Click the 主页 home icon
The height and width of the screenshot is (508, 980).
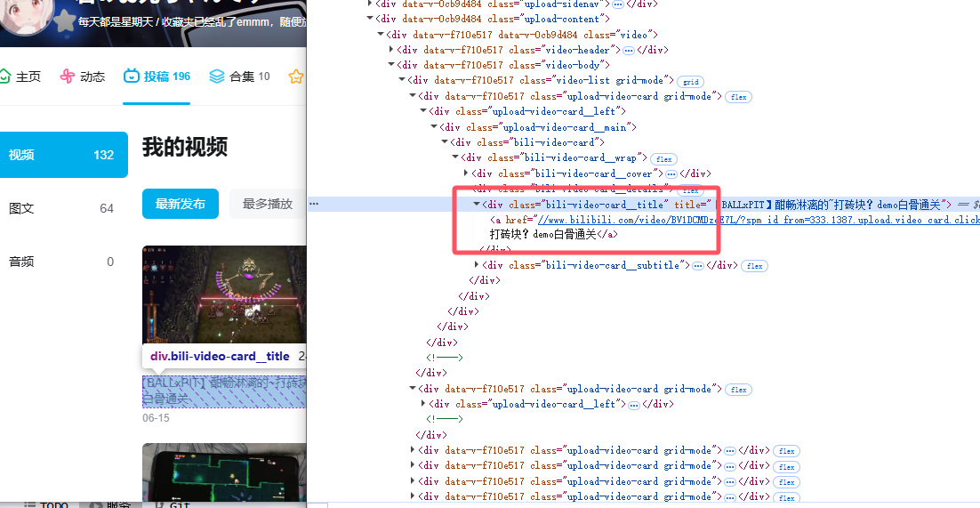[4, 77]
